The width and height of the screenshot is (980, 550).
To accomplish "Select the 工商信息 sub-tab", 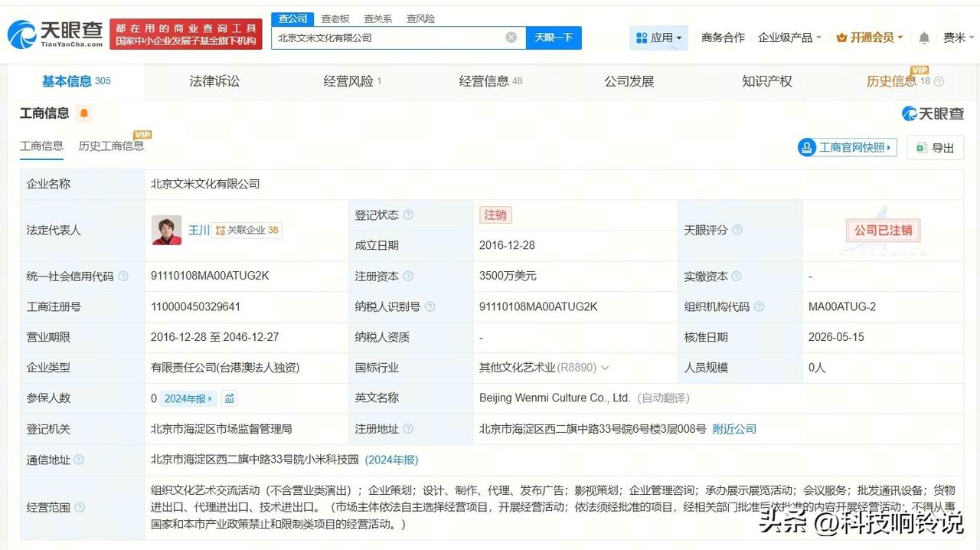I will (41, 146).
